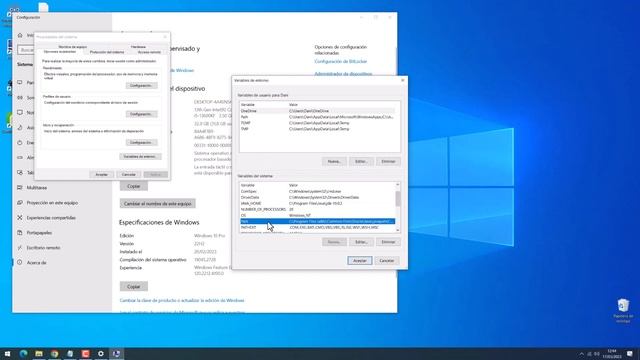Select DriverData system variable row
640x360 pixels.
318,198
